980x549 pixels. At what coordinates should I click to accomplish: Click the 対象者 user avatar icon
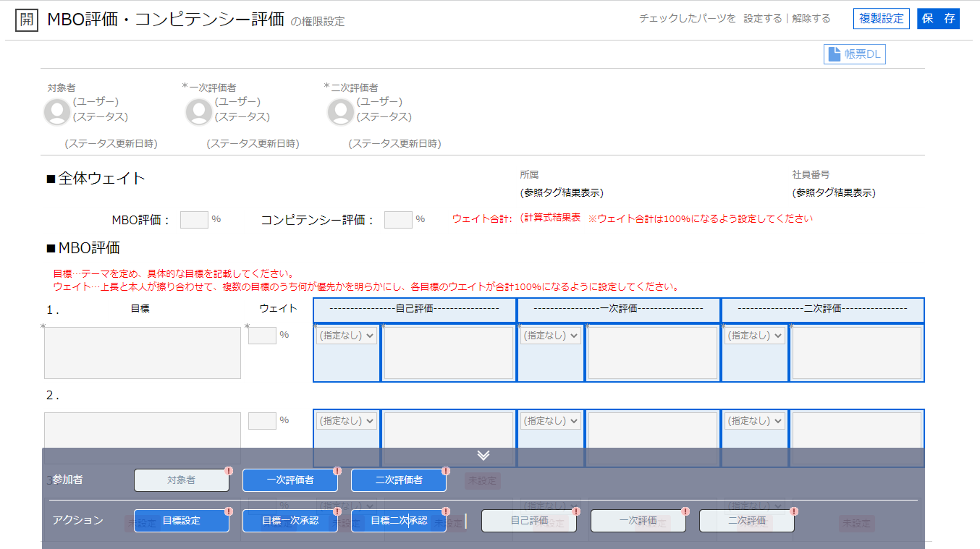point(57,112)
